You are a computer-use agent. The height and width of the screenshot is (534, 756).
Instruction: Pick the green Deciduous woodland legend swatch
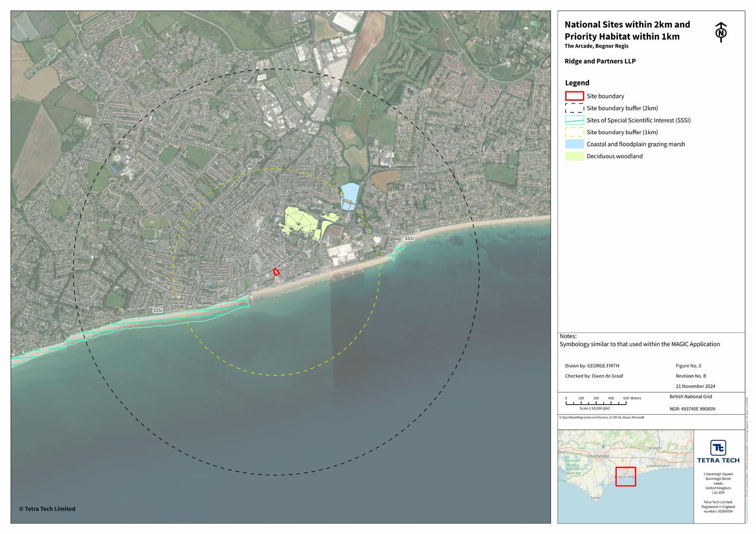(x=574, y=156)
